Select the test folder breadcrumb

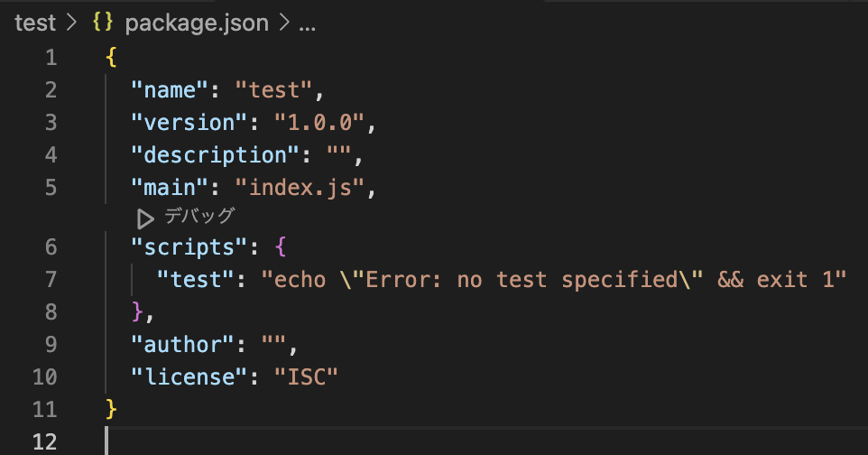[35, 23]
